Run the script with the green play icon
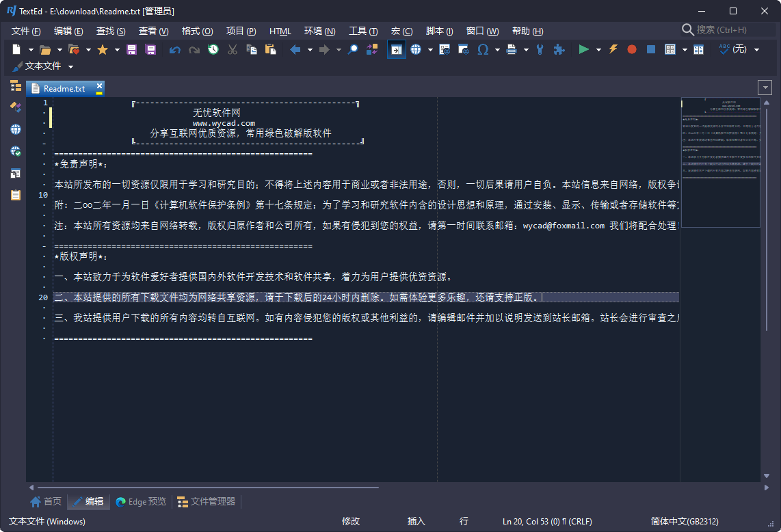Screen dimensions: 781x532 coord(584,49)
